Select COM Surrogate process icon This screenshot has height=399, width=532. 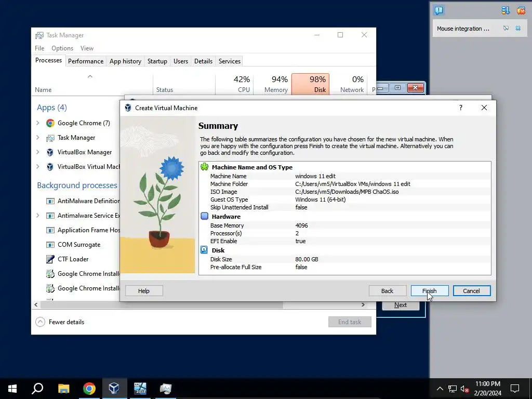[x=50, y=245]
